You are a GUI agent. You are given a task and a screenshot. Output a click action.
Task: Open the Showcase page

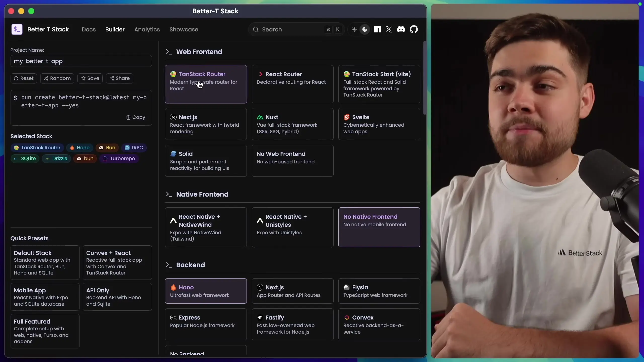[184, 29]
